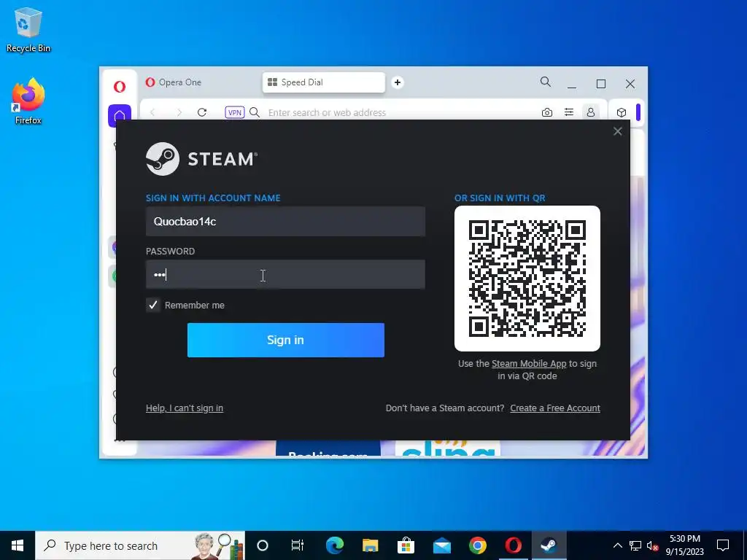The width and height of the screenshot is (747, 560).
Task: Click the Opera address bar
Action: (400, 113)
